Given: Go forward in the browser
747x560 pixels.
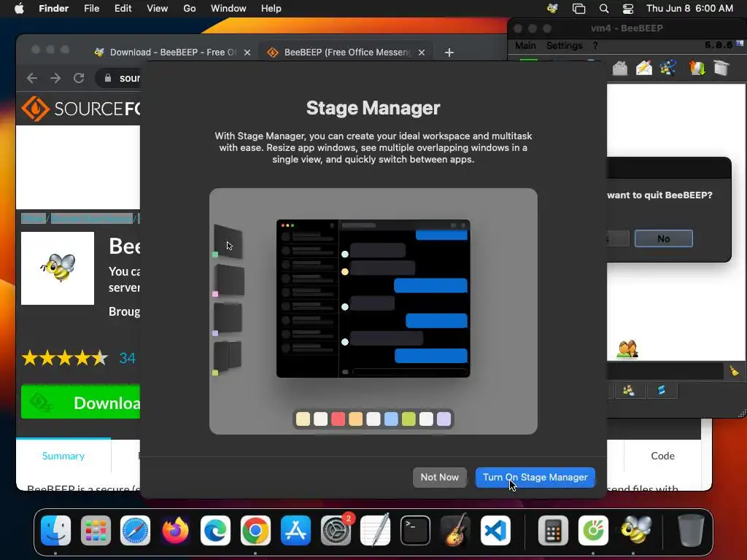Looking at the screenshot, I should coord(55,78).
